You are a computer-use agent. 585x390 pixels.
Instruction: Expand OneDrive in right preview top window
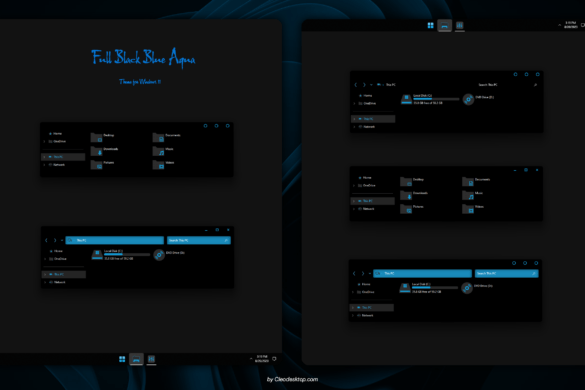(354, 103)
